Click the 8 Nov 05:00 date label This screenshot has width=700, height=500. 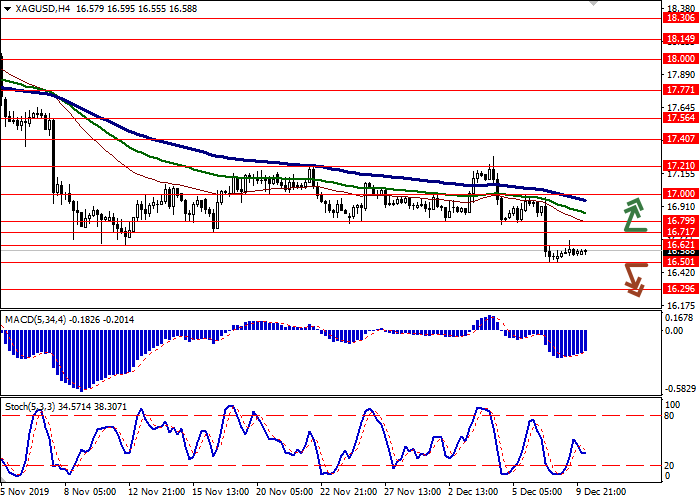89,492
